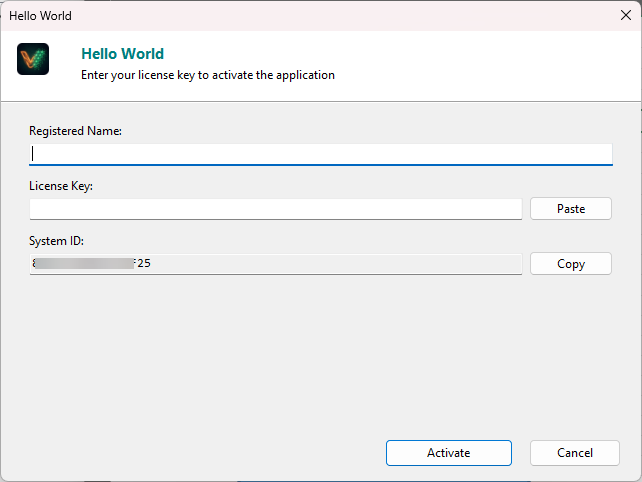The width and height of the screenshot is (642, 482).
Task: Focus the Registered Name text field
Action: pyautogui.click(x=320, y=154)
